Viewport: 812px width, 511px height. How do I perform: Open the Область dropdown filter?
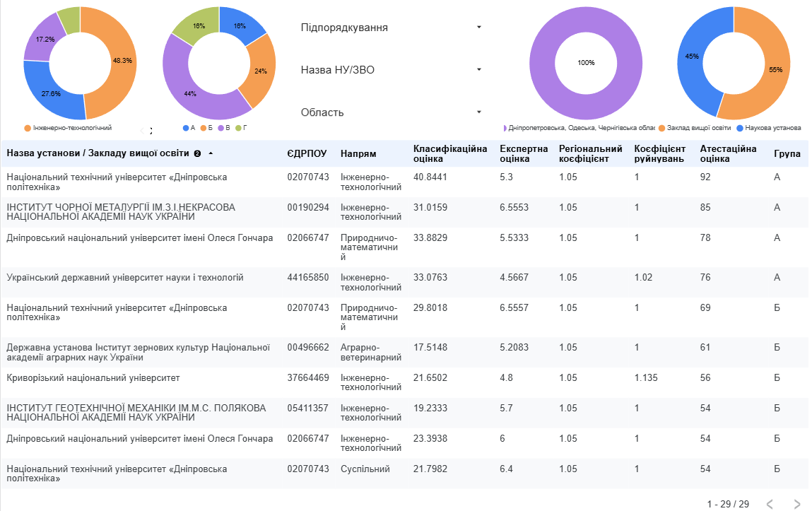[391, 112]
